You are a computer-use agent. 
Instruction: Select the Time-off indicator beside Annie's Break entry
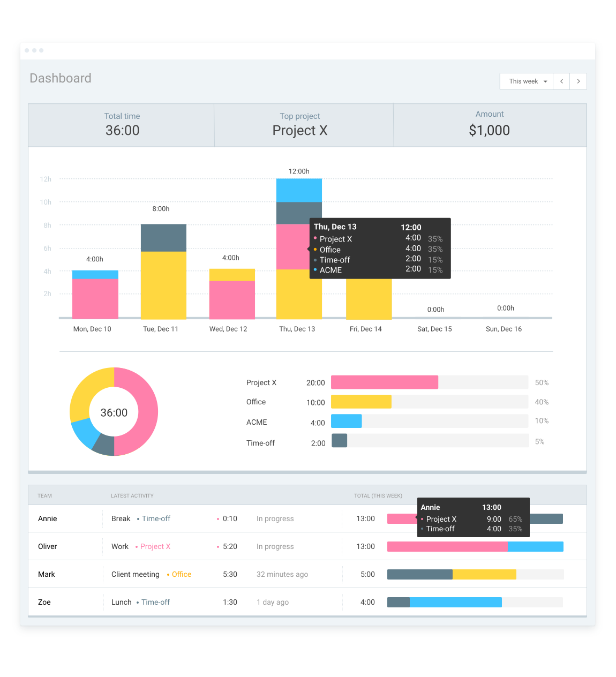tap(138, 518)
